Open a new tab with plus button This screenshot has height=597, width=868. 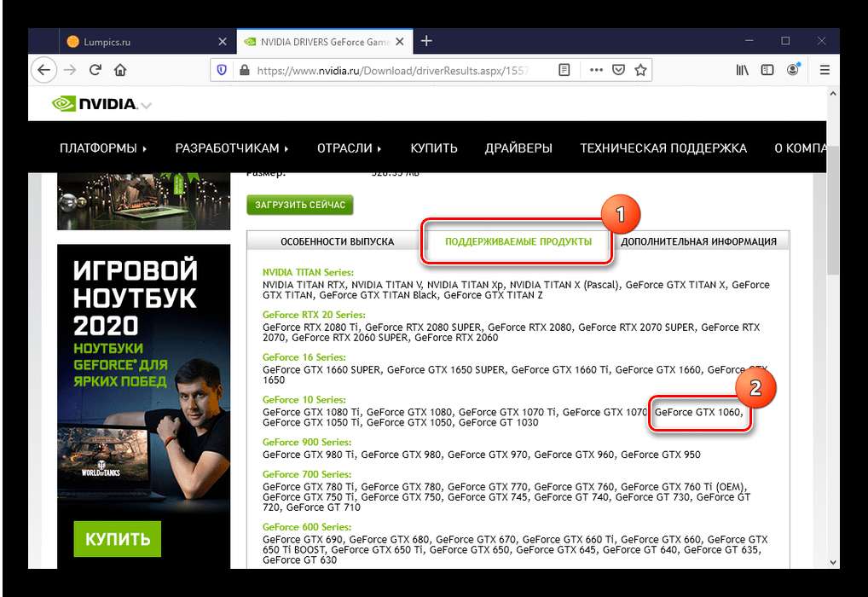coord(426,41)
